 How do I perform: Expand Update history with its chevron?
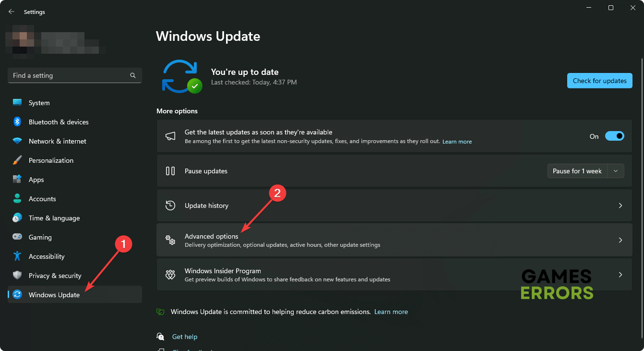pos(620,206)
